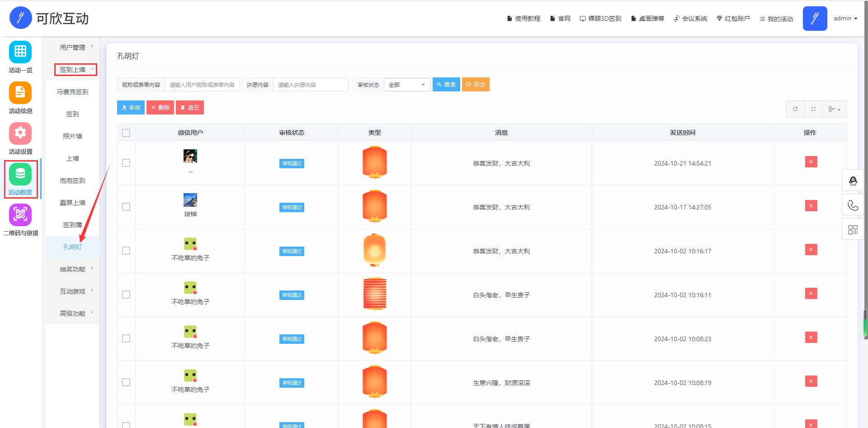This screenshot has width=868, height=428.
Task: Expand the 用户管理 menu
Action: point(72,48)
